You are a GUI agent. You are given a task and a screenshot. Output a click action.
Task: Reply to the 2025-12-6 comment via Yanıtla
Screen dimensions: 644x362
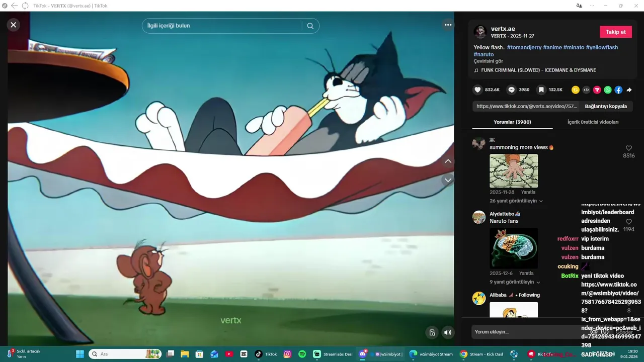526,274
